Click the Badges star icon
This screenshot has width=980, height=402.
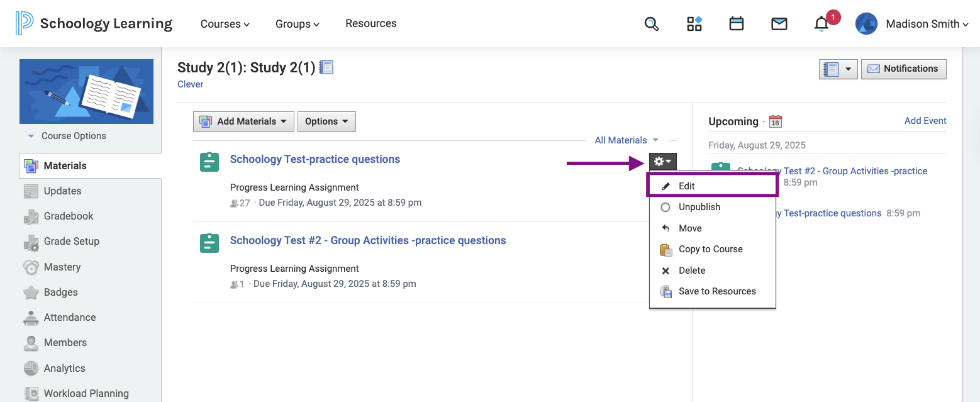click(x=31, y=293)
